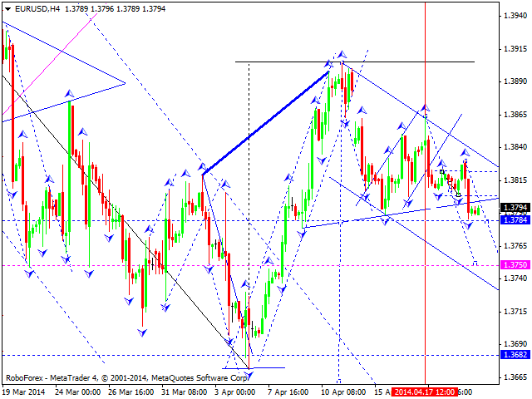This screenshot has height=399, width=532.
Task: Click the 1.3690 price scale value
Action: (515, 343)
